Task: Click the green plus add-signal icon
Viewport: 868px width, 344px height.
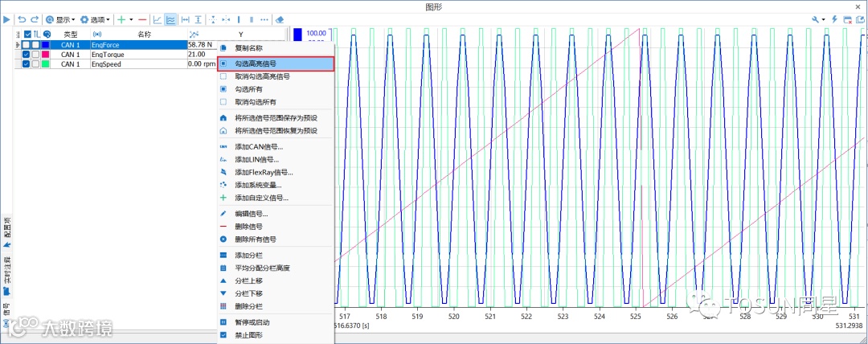Action: pos(121,19)
